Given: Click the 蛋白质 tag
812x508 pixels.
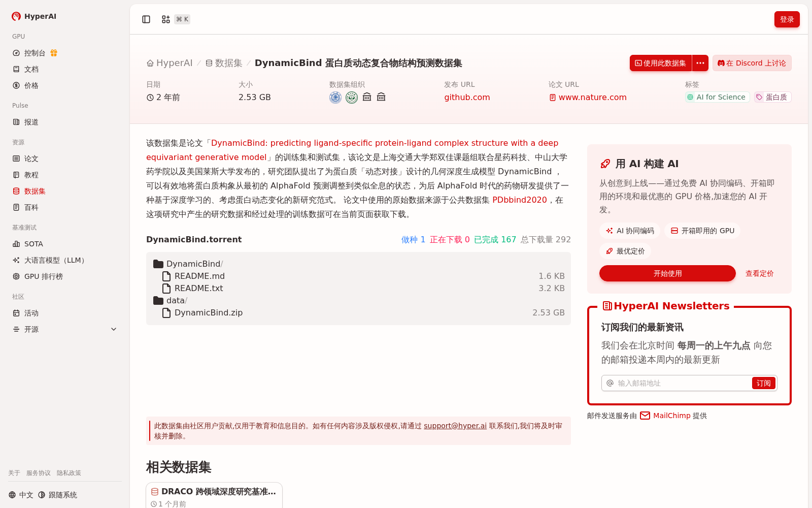Looking at the screenshot, I should point(772,97).
